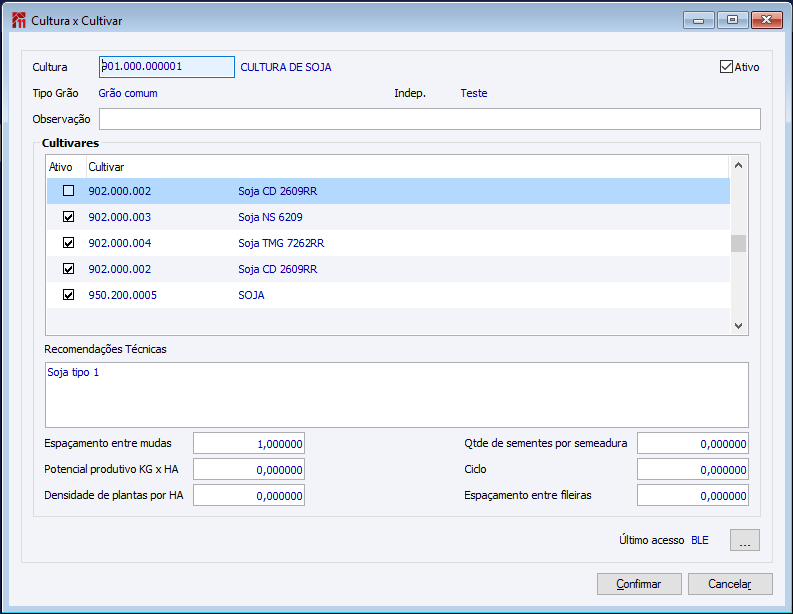The image size is (793, 614).
Task: Click the Ciclo value field
Action: click(692, 470)
